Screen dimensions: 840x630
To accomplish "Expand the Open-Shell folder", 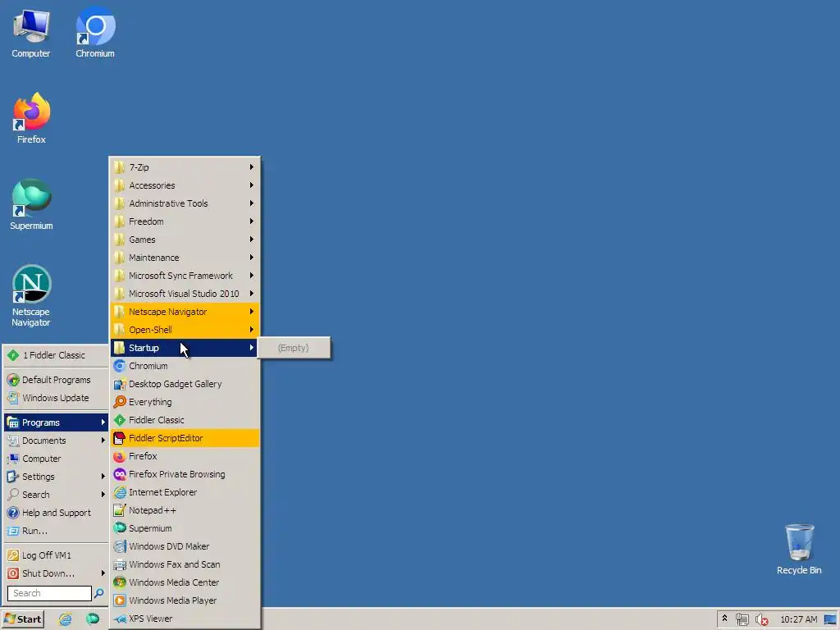I will [x=185, y=330].
